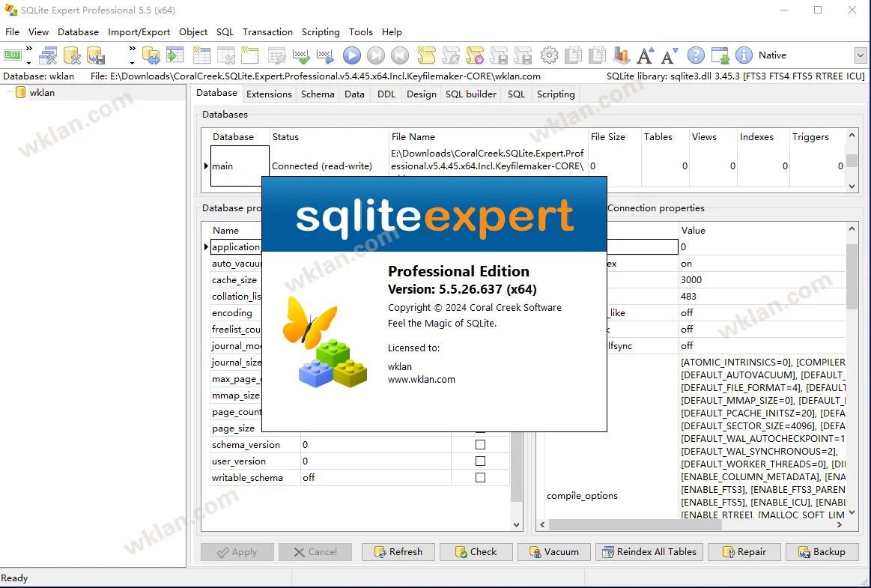The height and width of the screenshot is (588, 871).
Task: Click the yellow new script scroll icon
Action: [426, 55]
